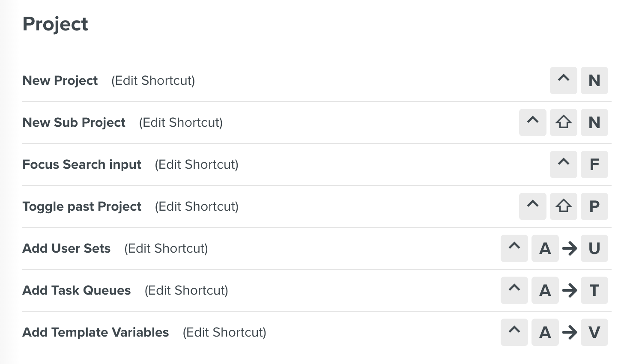Viewport: 627px width, 364px height.
Task: Click Shift key icon in New Sub Project row
Action: tap(563, 122)
